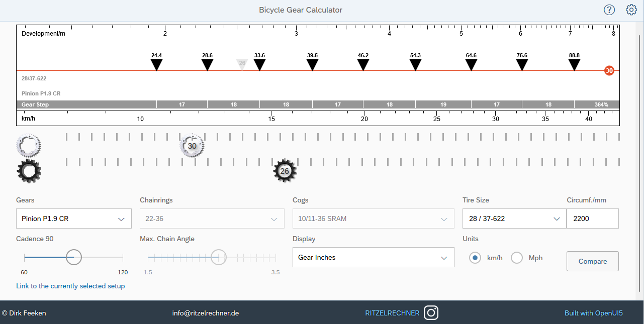
Task: Open Link to the currently selected setup
Action: pyautogui.click(x=70, y=286)
